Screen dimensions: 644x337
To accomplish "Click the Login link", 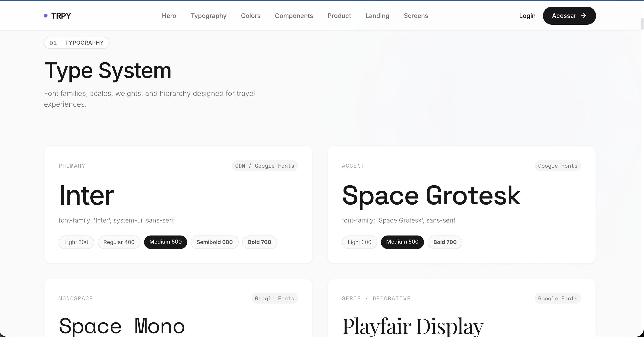I will (x=527, y=16).
